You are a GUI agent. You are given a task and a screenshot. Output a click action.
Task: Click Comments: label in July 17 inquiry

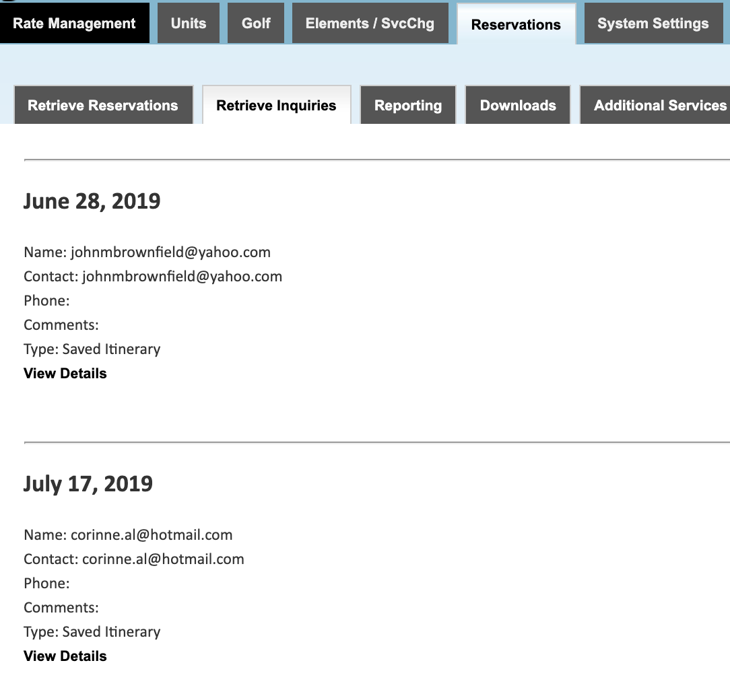click(x=61, y=607)
